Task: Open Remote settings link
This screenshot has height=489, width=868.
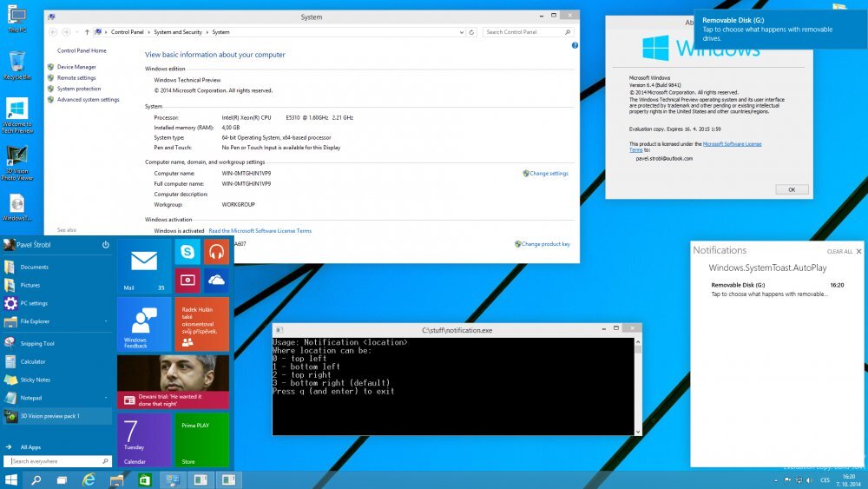Action: click(x=76, y=78)
